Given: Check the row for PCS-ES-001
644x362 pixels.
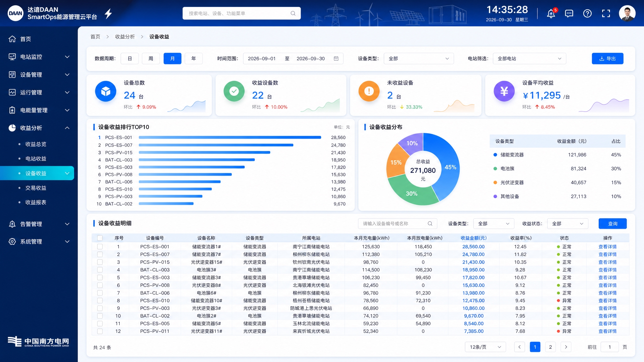Looking at the screenshot, I should 100,247.
